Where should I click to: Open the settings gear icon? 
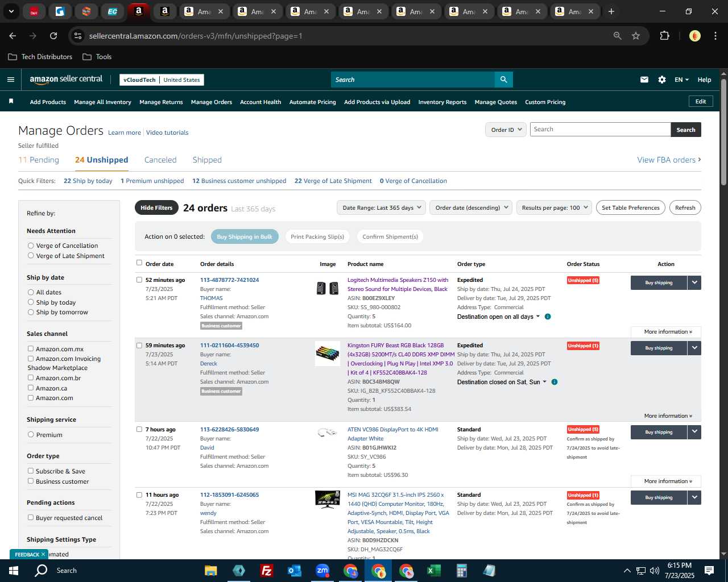coord(662,80)
